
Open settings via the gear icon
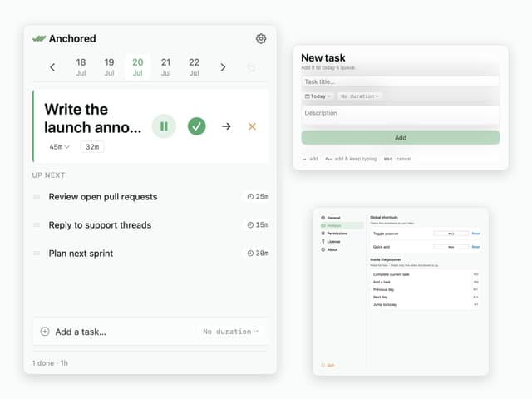pos(260,39)
